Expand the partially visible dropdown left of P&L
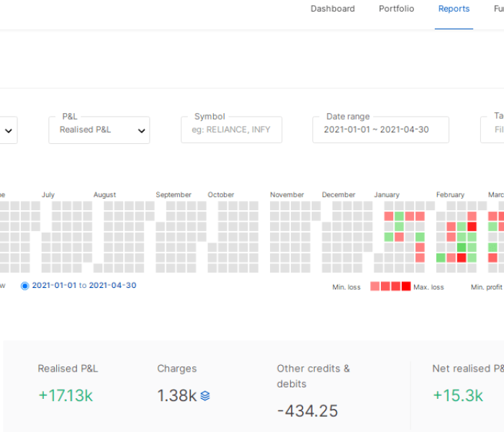This screenshot has width=504, height=432. 9,131
